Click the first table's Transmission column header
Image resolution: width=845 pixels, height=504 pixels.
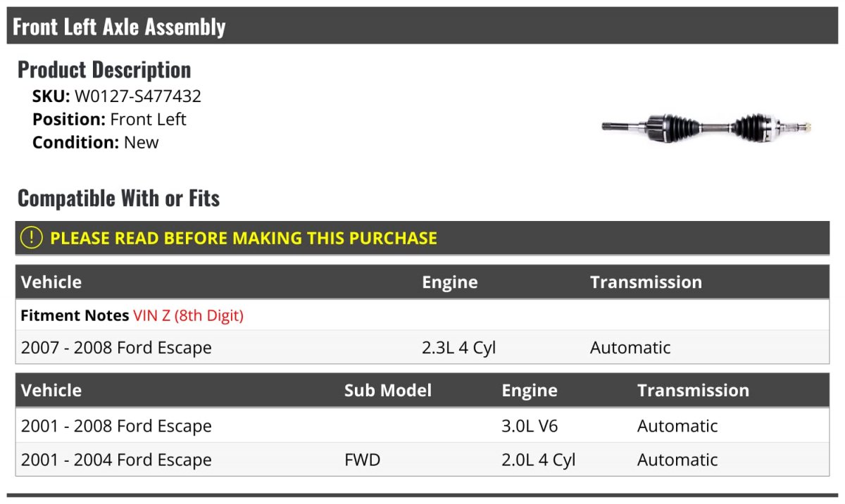click(646, 282)
